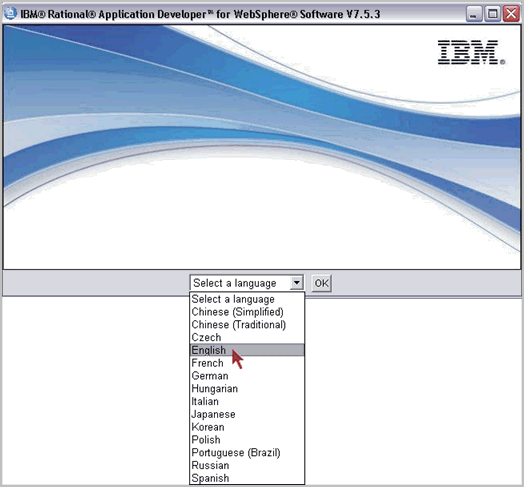This screenshot has height=487, width=524.
Task: Choose Hungarian from the dropdown list
Action: pyautogui.click(x=247, y=388)
